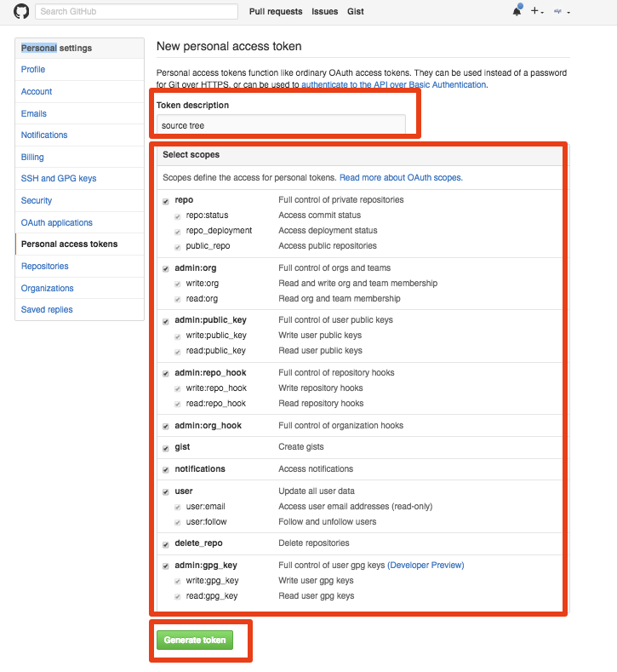Toggle the user scope checkbox
Image resolution: width=617 pixels, height=672 pixels.
pos(166,491)
